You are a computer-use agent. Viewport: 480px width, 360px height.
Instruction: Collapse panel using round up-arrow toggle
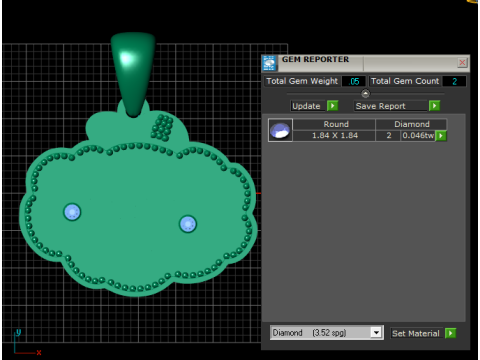(365, 94)
